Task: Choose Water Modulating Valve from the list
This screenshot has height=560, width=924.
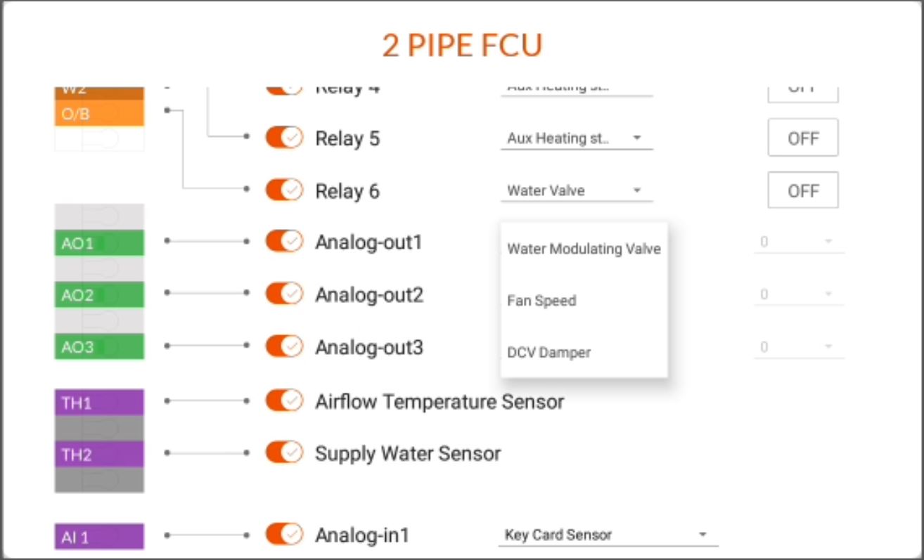Action: click(584, 249)
